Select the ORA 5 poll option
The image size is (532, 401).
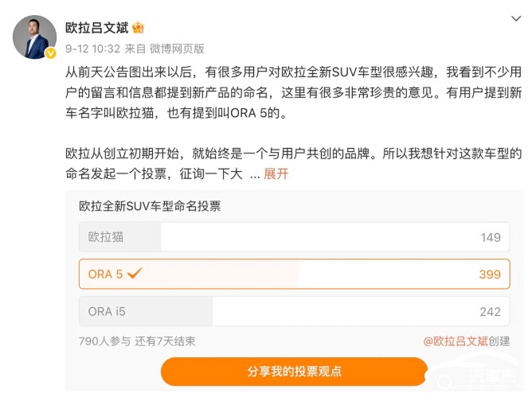[x=303, y=274]
